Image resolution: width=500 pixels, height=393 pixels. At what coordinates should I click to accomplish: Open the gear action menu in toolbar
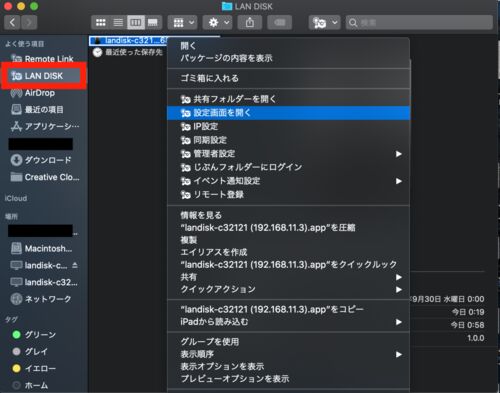pyautogui.click(x=217, y=23)
